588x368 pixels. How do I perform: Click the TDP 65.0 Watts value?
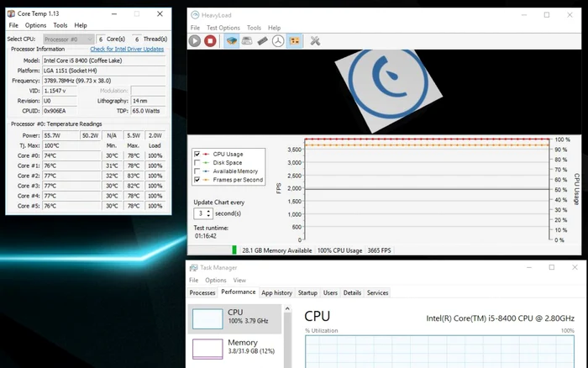[x=148, y=111]
